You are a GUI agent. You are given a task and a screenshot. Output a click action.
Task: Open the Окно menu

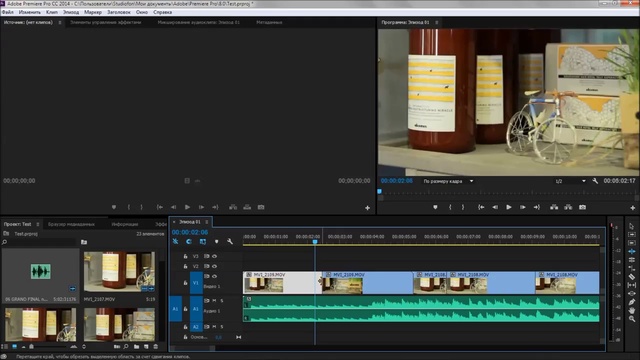pyautogui.click(x=142, y=12)
